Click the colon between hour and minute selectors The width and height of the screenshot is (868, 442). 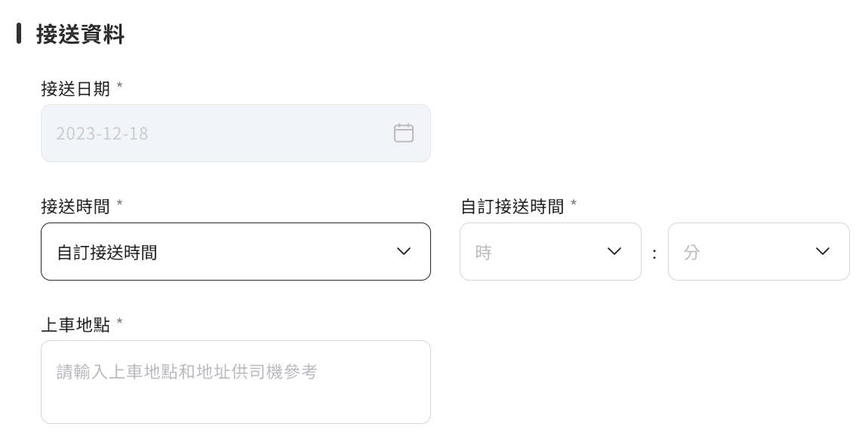(654, 254)
